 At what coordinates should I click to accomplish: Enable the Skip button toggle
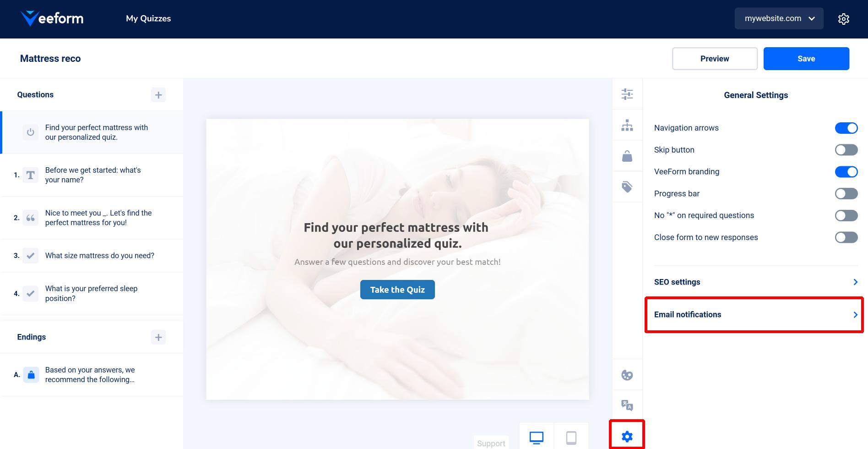click(846, 150)
